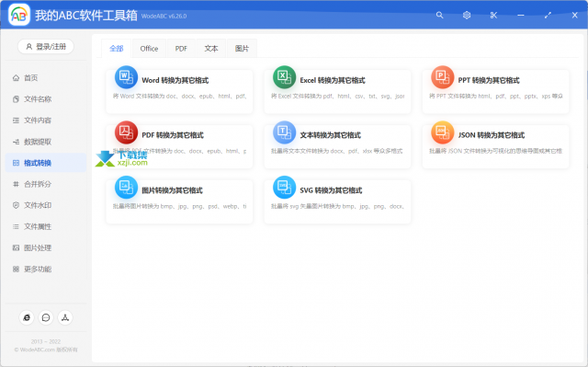Click the JSON conversion orange icon

point(443,132)
